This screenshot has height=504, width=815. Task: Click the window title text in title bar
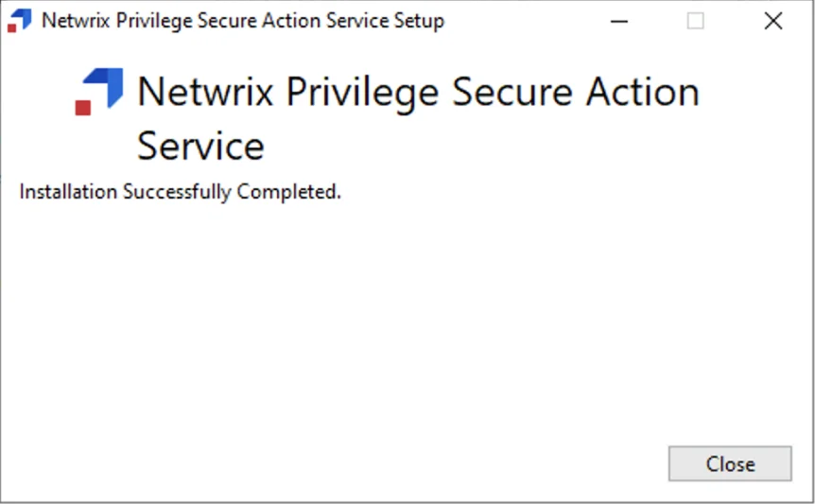[243, 21]
